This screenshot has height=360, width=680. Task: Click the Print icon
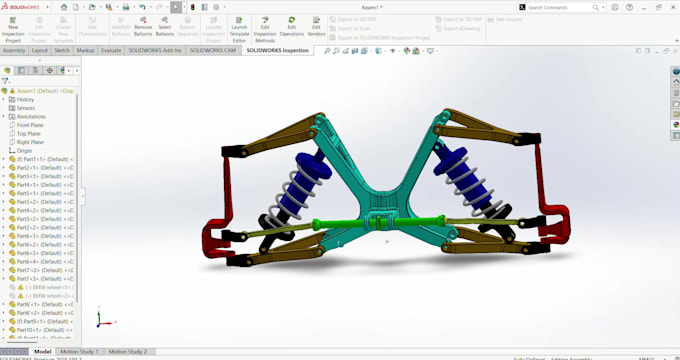(126, 7)
